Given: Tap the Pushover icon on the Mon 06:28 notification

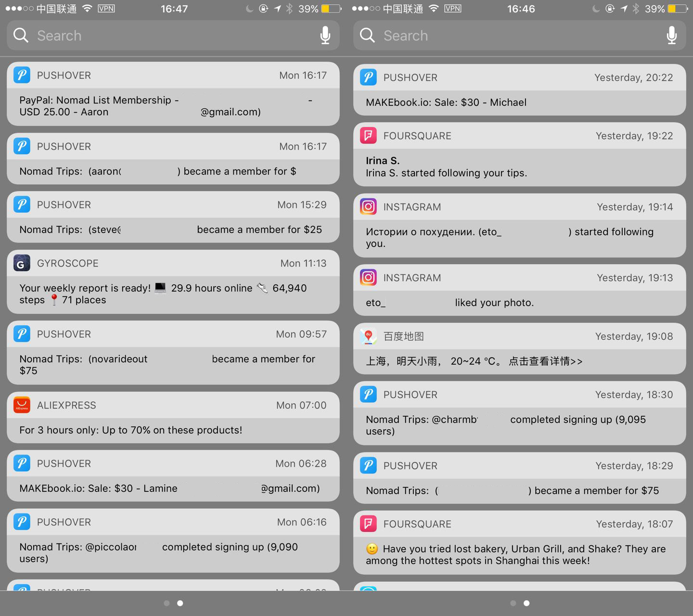Looking at the screenshot, I should pos(22,463).
